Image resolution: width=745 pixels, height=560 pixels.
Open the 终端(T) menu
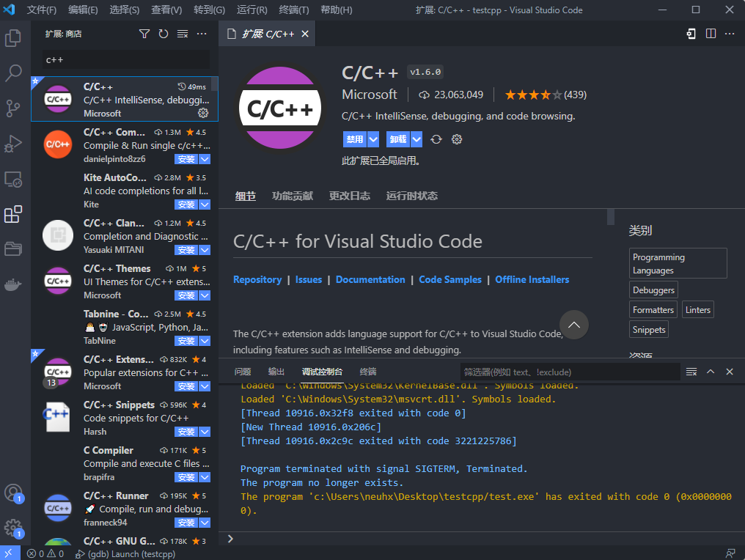(293, 10)
